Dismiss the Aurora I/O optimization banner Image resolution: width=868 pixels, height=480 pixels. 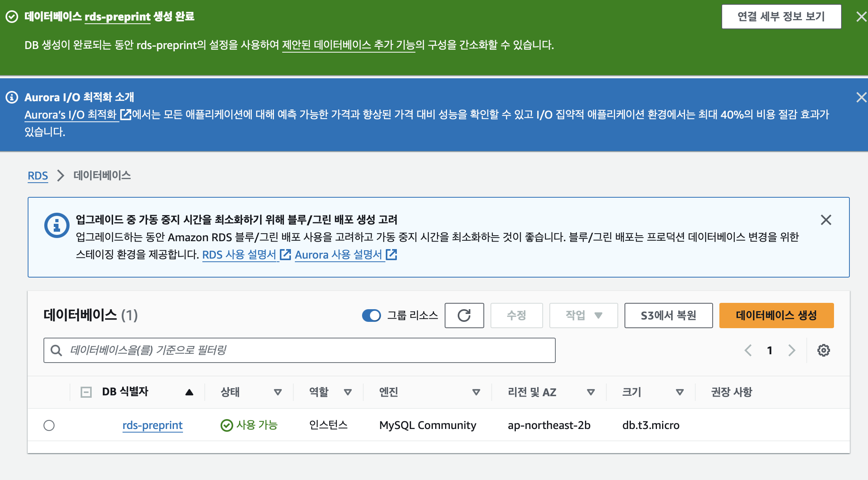pos(861,97)
